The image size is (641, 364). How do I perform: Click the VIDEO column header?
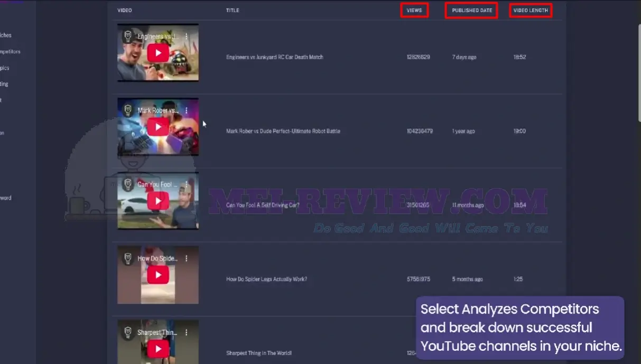(125, 11)
